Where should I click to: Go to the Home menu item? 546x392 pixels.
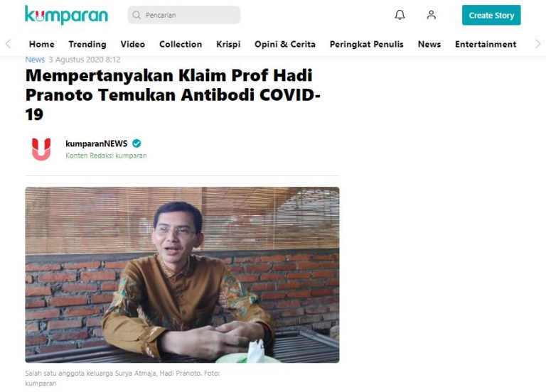(x=41, y=44)
